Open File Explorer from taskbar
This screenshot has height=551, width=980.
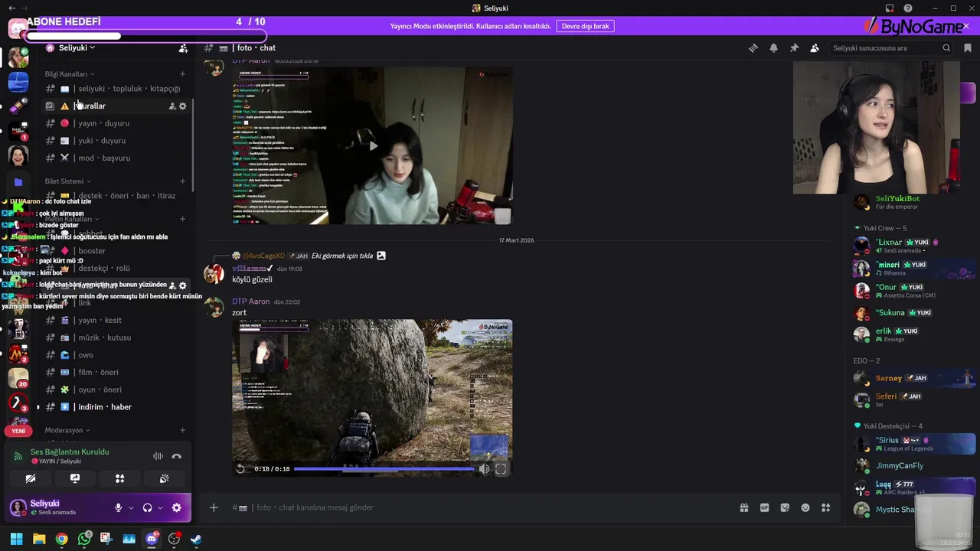coord(39,539)
